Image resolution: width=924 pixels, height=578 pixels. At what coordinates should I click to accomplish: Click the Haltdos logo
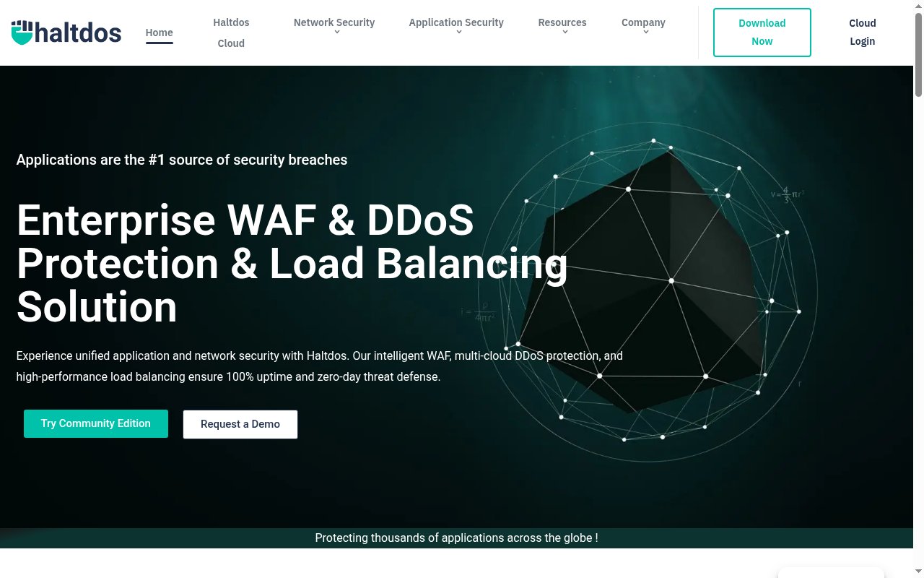coord(66,33)
